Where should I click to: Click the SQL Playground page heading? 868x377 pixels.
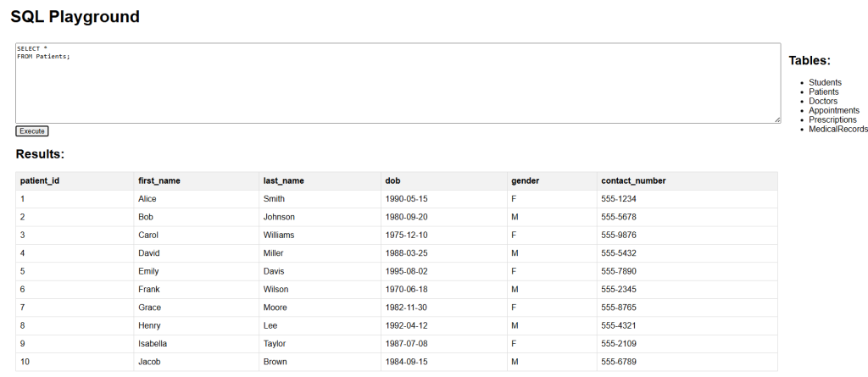(x=75, y=17)
